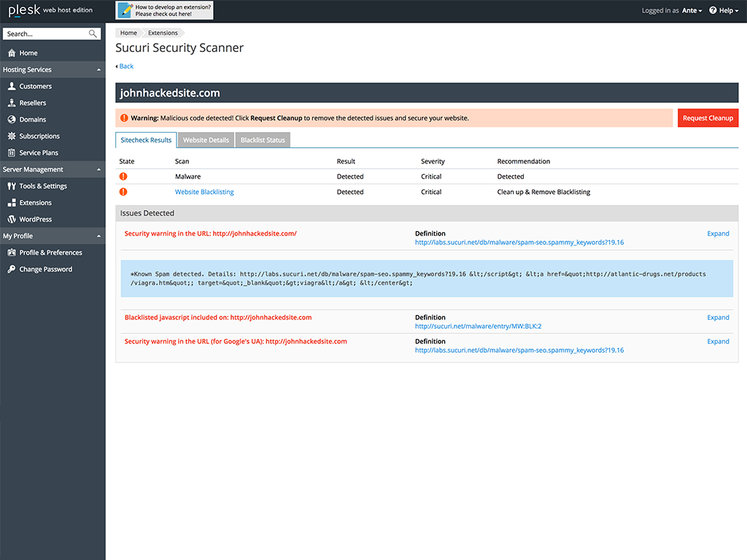Open the Website Blacklisting link

click(x=204, y=192)
